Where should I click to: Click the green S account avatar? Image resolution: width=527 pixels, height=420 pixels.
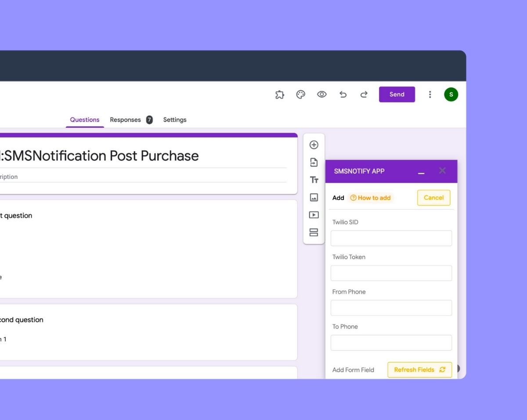click(451, 94)
